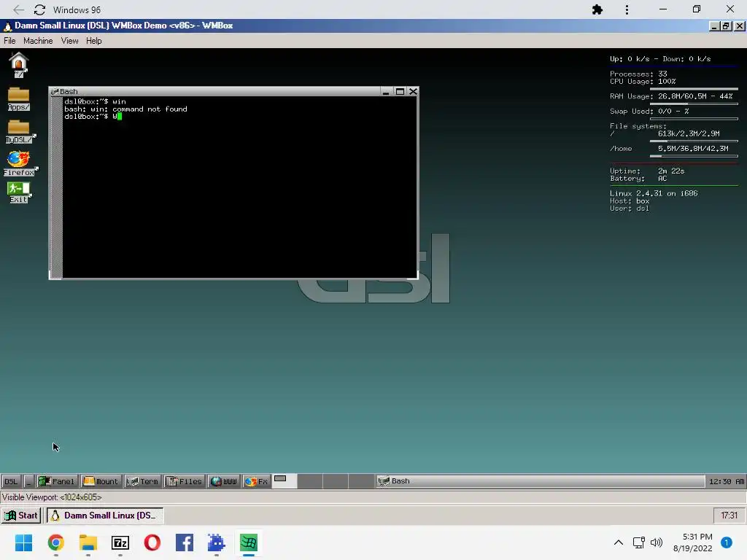Switch to the third workspace in pager
This screenshot has width=747, height=560.
click(x=336, y=481)
